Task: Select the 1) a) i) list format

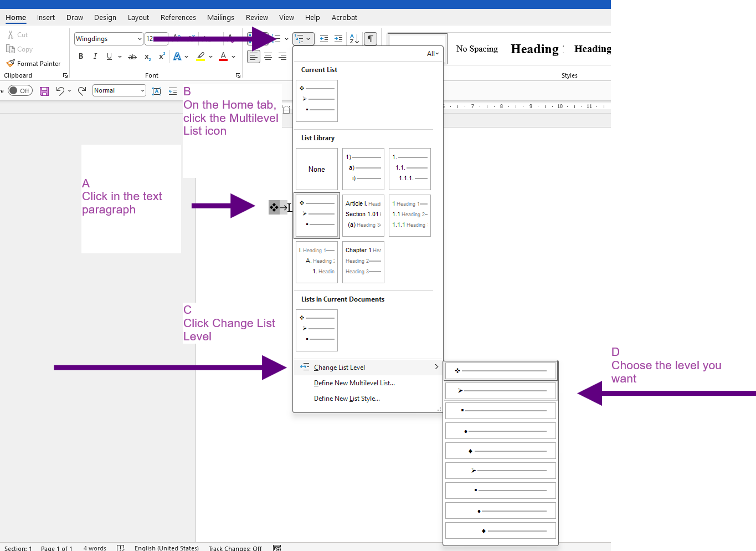Action: tap(363, 169)
